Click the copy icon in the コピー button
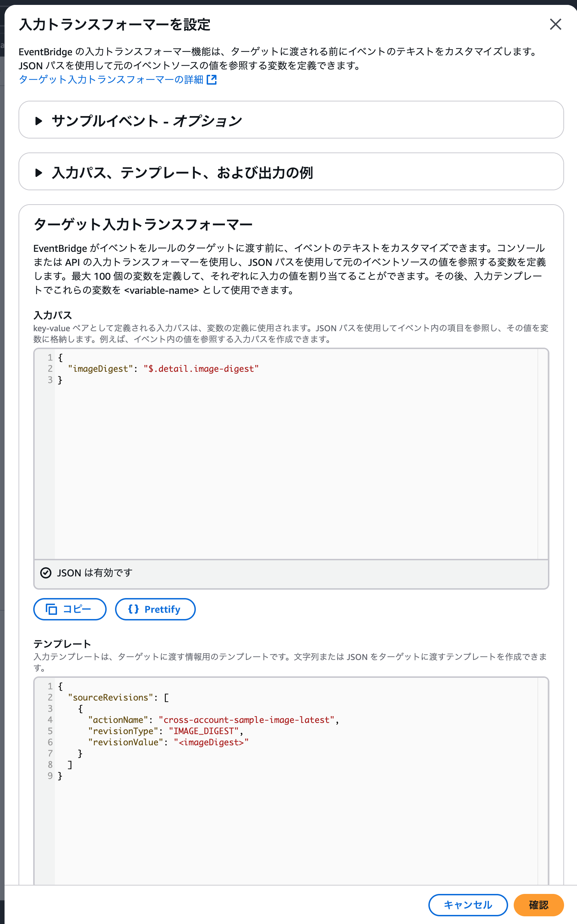This screenshot has width=577, height=924. 51,609
